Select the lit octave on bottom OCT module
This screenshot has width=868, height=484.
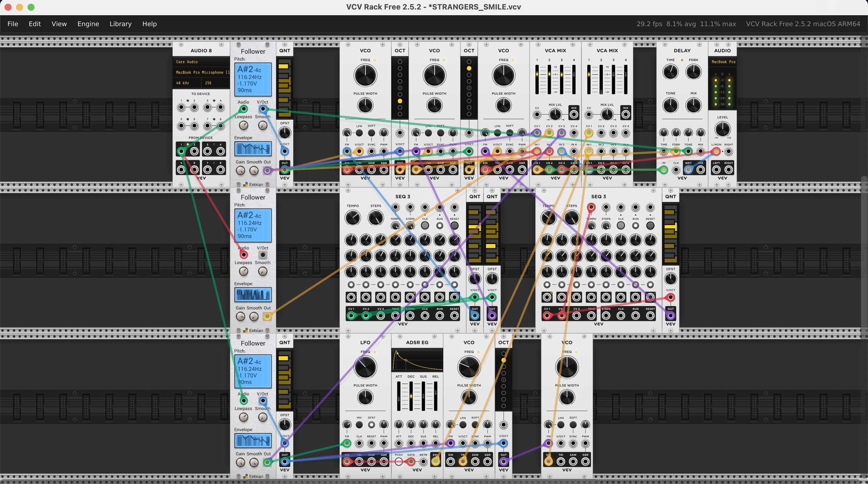(503, 360)
